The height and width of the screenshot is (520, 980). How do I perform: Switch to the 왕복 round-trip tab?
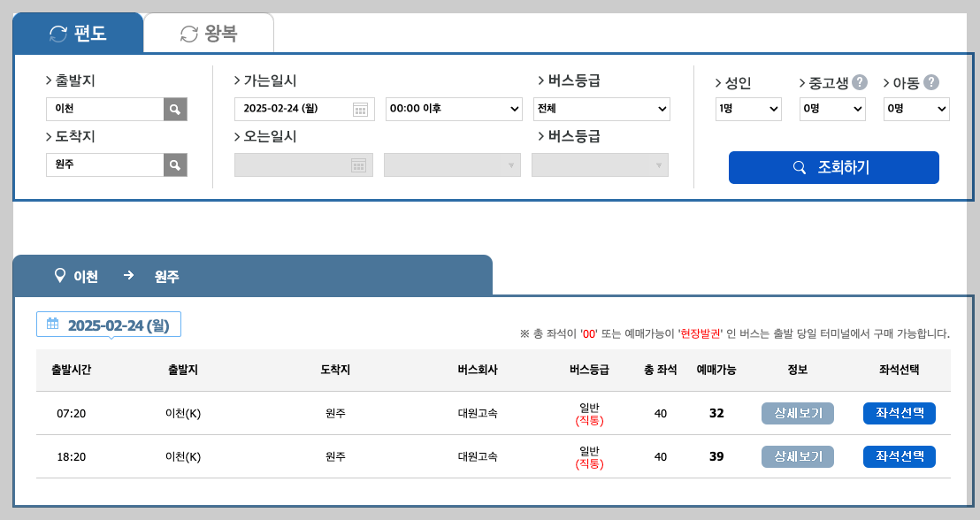(209, 31)
